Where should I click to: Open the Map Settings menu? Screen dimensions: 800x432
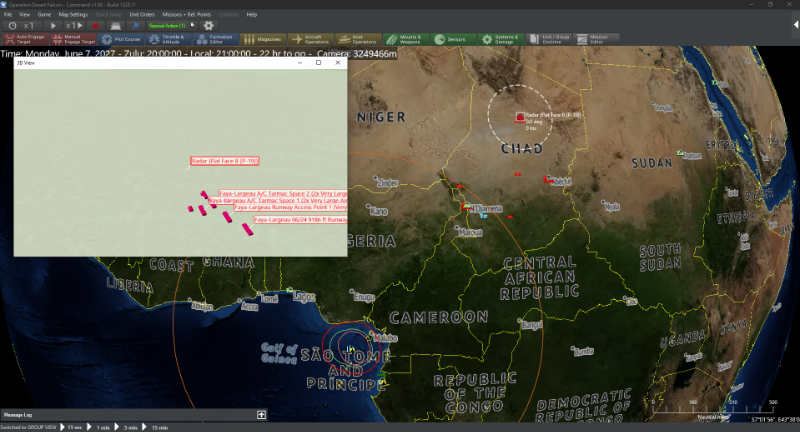tap(73, 14)
